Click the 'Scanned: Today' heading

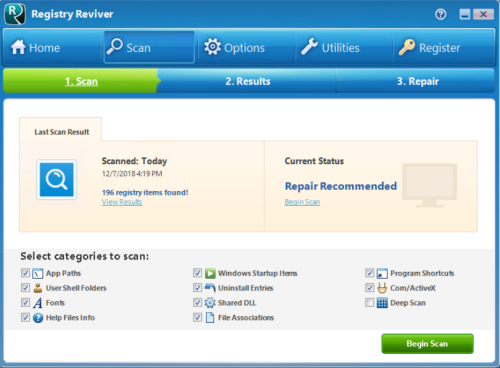click(134, 161)
